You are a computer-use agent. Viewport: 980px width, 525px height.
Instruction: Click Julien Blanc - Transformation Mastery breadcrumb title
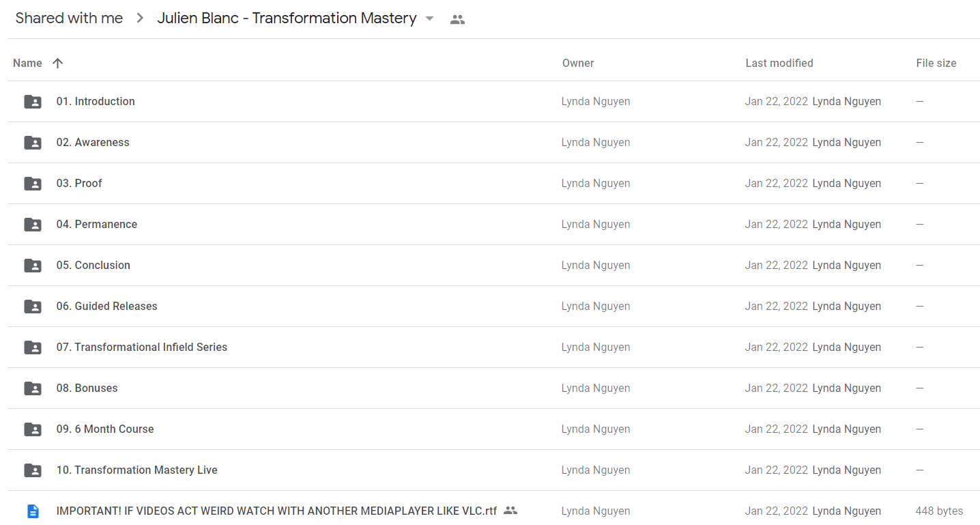coord(287,18)
